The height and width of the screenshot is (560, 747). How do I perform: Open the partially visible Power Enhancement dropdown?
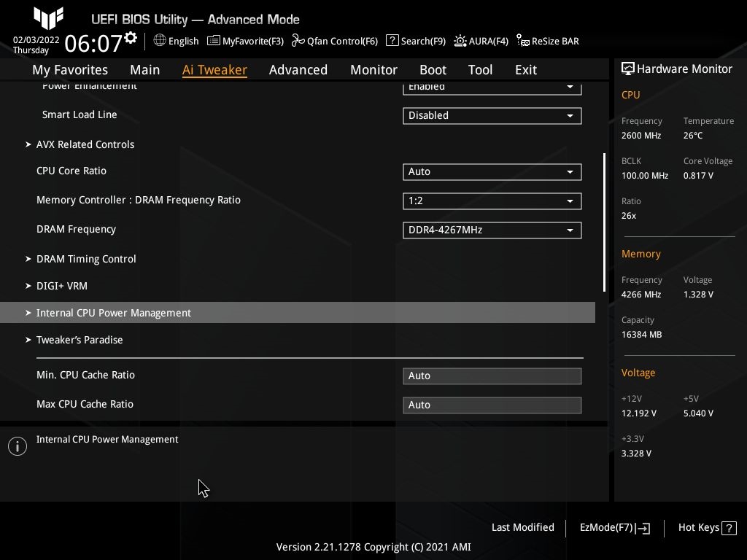click(x=492, y=88)
